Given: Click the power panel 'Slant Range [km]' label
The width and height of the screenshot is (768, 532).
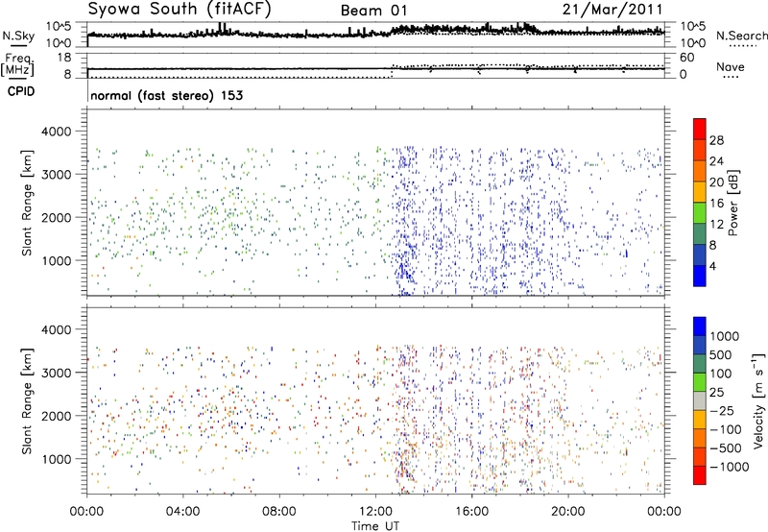Looking at the screenshot, I should click(27, 203).
